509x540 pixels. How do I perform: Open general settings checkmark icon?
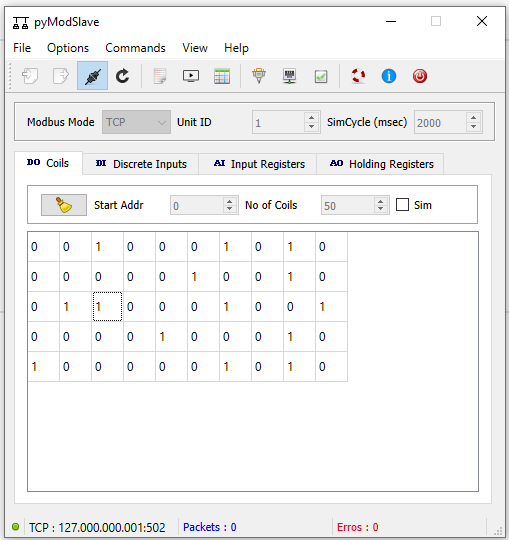321,76
